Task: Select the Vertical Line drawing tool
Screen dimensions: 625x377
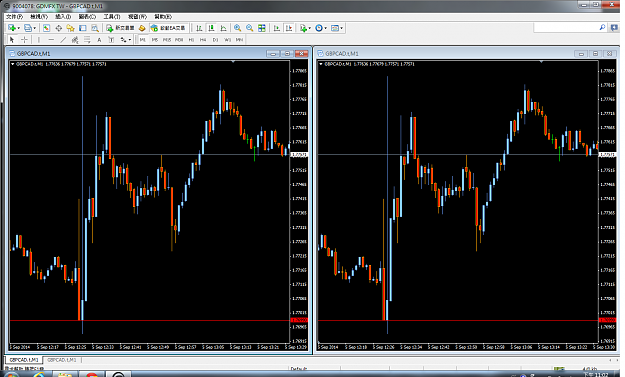Action: click(x=39, y=39)
